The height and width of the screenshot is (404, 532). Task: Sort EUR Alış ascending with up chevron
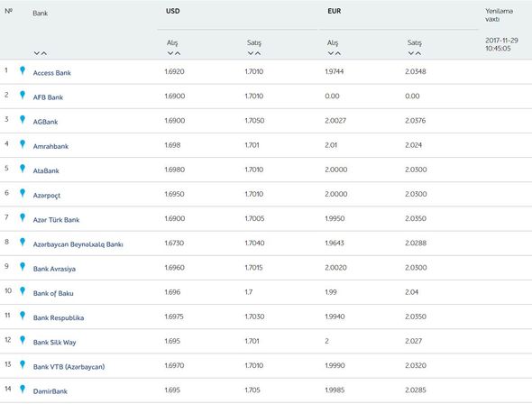pyautogui.click(x=338, y=53)
